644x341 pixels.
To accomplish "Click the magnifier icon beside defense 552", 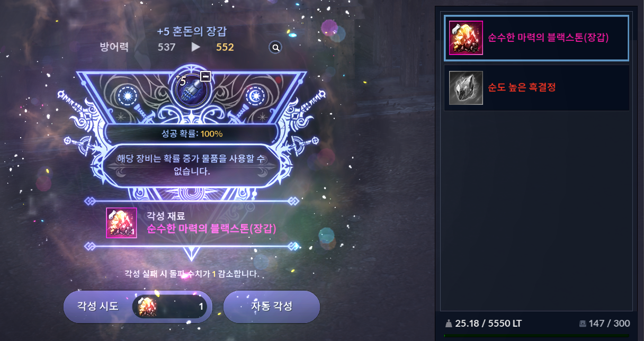I will coord(275,48).
